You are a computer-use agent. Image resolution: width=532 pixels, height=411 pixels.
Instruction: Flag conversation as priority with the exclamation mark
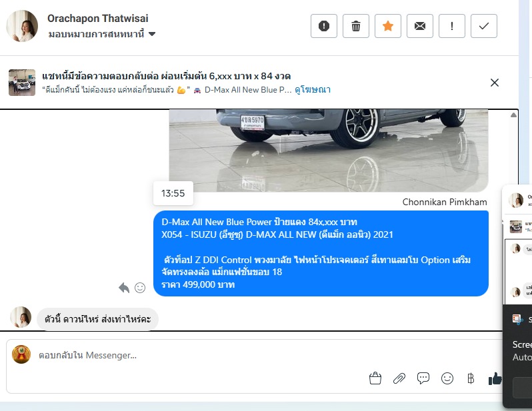[451, 26]
